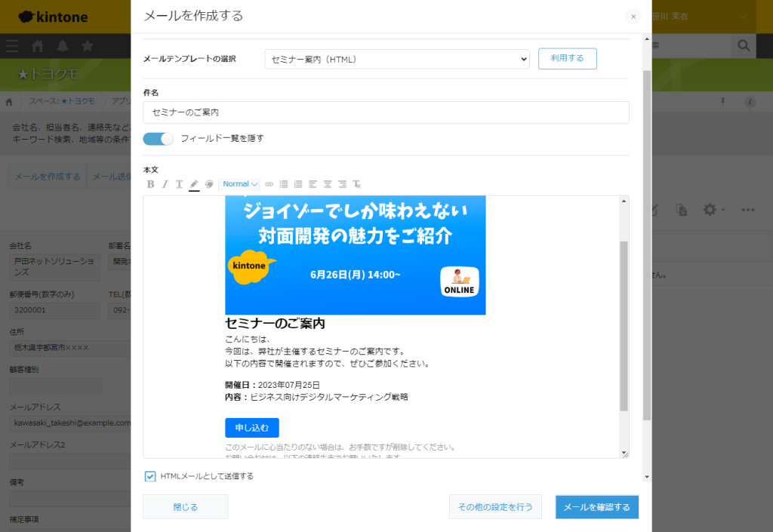Click the 郵便番号 field showing 3200001
This screenshot has width=773, height=532.
(54, 310)
